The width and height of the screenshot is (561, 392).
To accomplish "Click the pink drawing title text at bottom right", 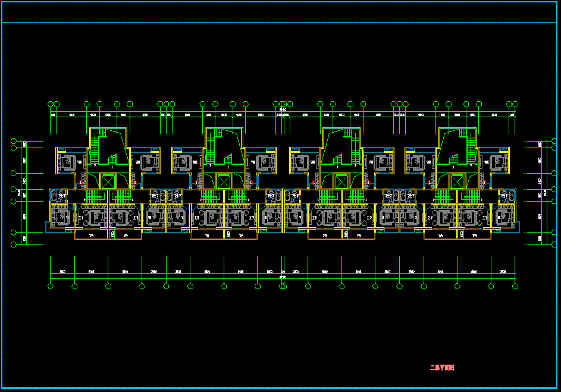I will (x=442, y=368).
